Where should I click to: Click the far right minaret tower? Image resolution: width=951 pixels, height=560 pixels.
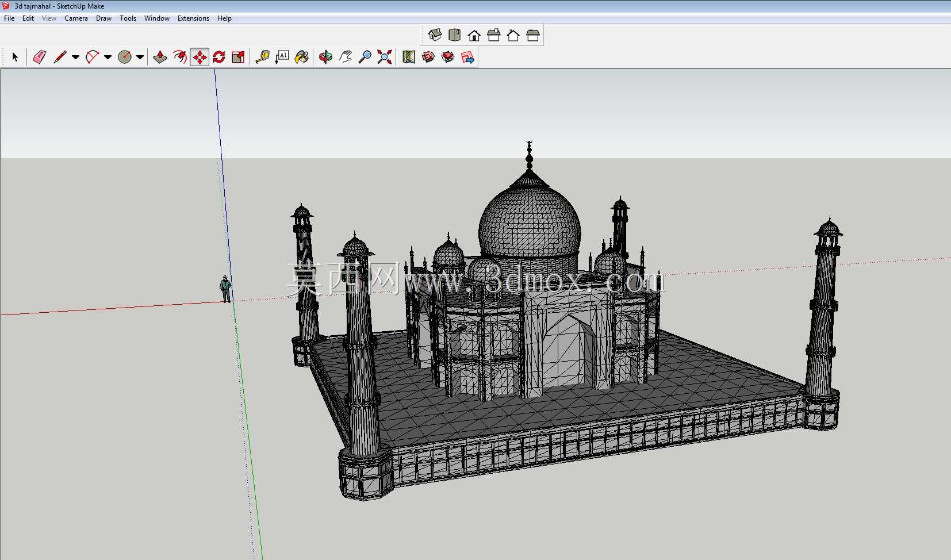pos(824,322)
